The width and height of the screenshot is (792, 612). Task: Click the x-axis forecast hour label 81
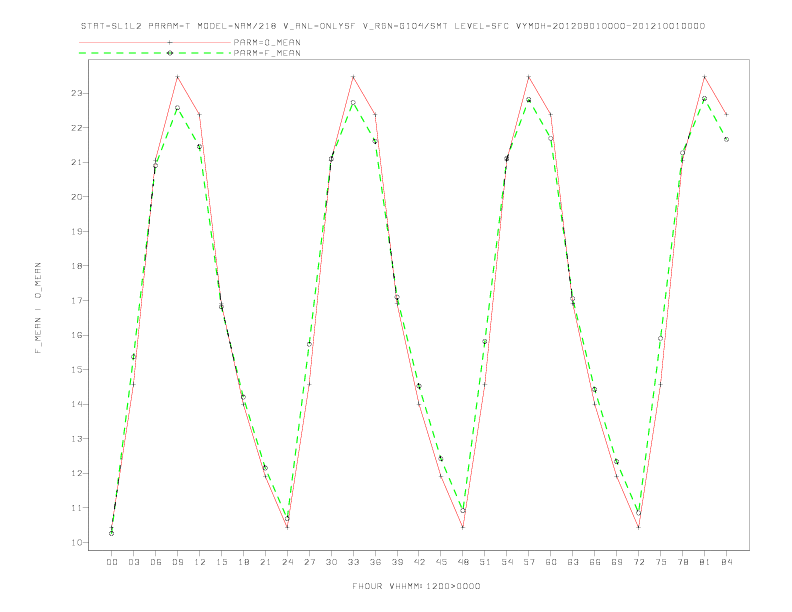pyautogui.click(x=705, y=562)
